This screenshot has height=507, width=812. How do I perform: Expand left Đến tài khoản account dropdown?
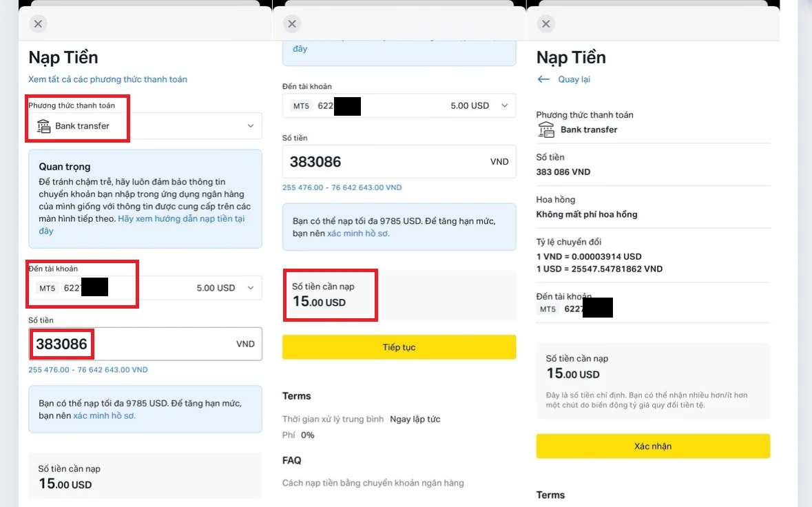[145, 288]
